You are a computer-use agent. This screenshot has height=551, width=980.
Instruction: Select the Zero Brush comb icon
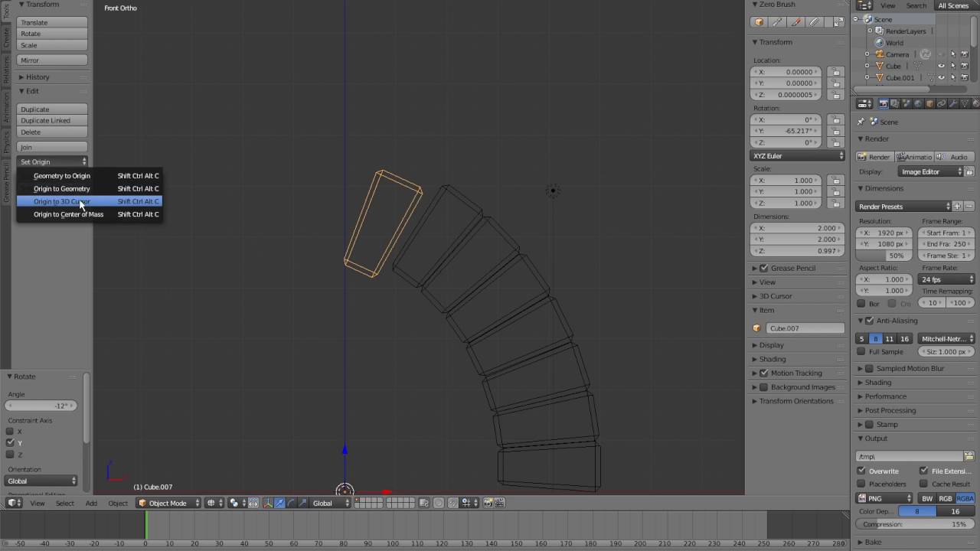(814, 22)
